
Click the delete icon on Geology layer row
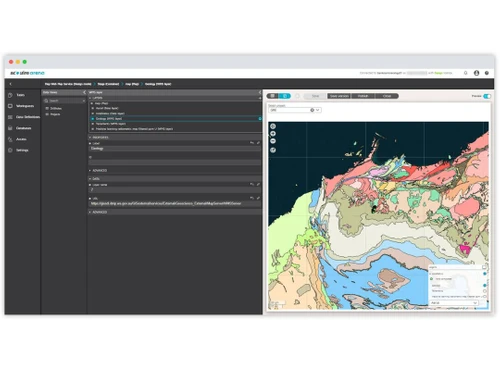260,119
